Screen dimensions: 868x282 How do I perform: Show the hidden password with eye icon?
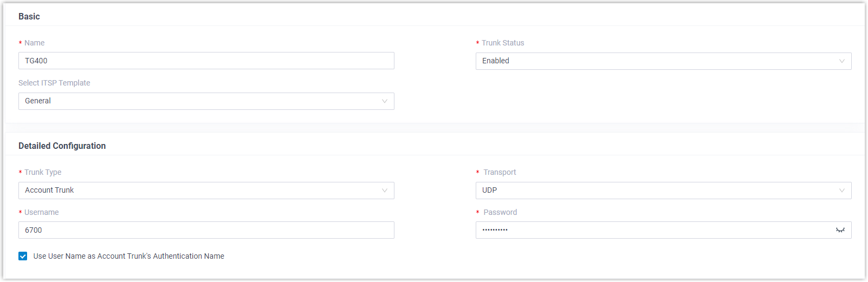point(840,230)
